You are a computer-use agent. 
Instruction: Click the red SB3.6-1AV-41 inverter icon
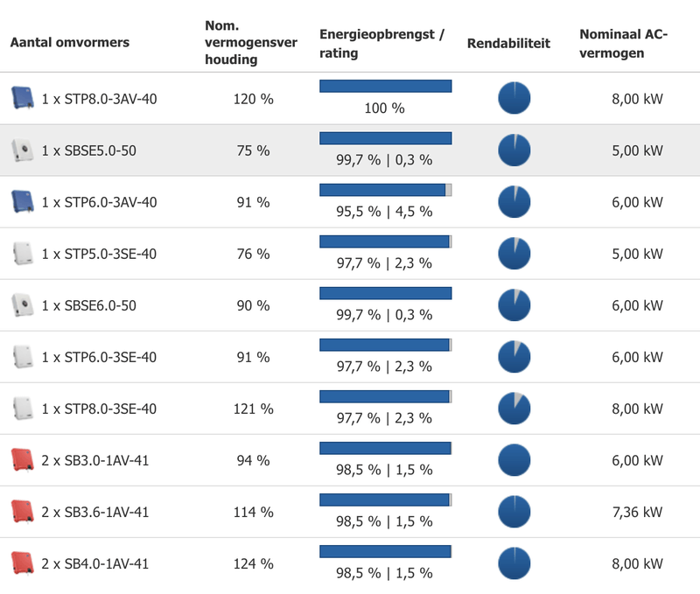(x=21, y=512)
